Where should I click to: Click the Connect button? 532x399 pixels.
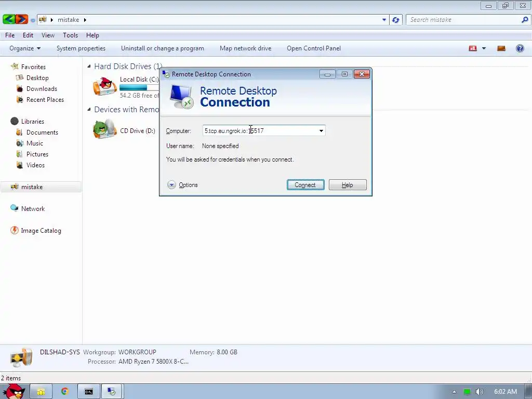coord(305,184)
